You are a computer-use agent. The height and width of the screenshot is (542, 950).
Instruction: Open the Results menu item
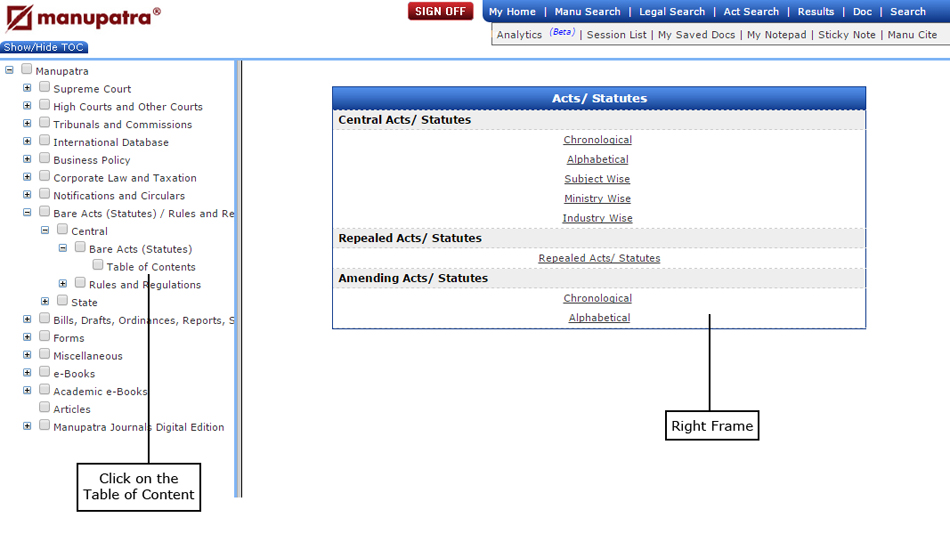tap(815, 12)
